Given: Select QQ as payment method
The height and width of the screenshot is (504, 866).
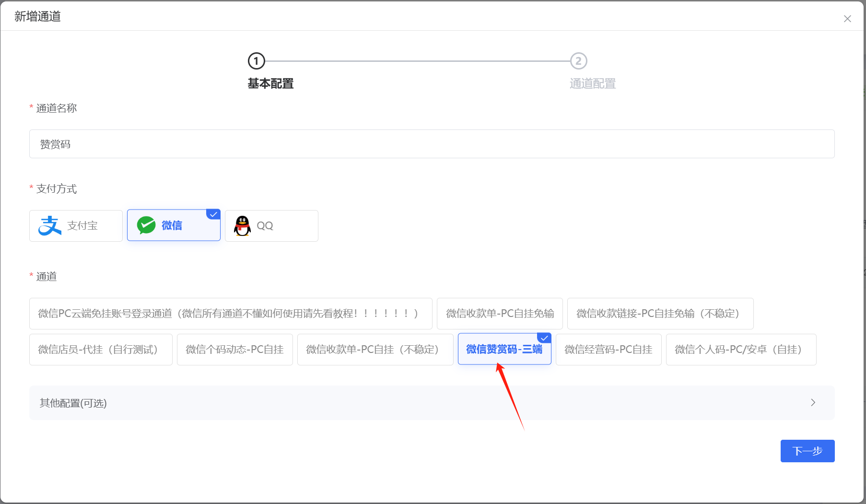Looking at the screenshot, I should 271,226.
